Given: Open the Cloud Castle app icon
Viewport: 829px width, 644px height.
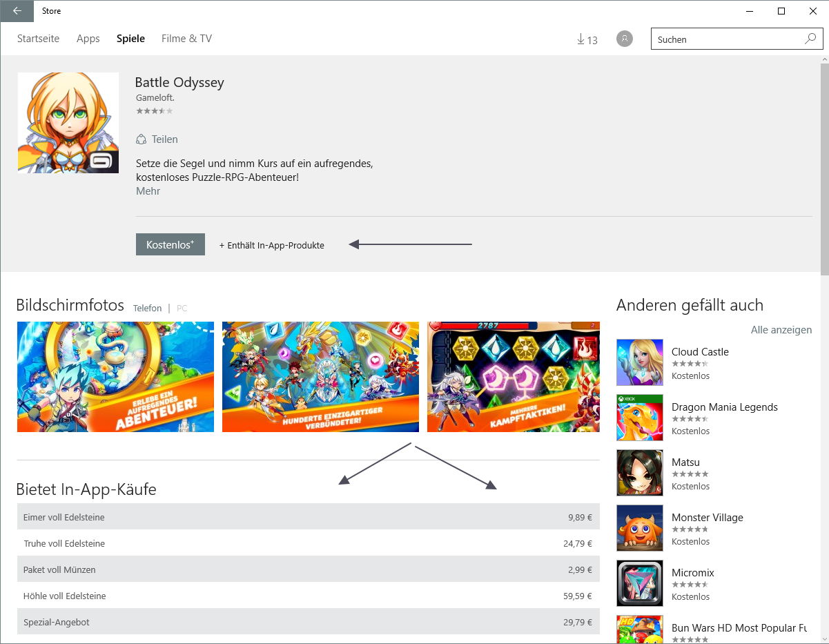Looking at the screenshot, I should click(x=639, y=362).
